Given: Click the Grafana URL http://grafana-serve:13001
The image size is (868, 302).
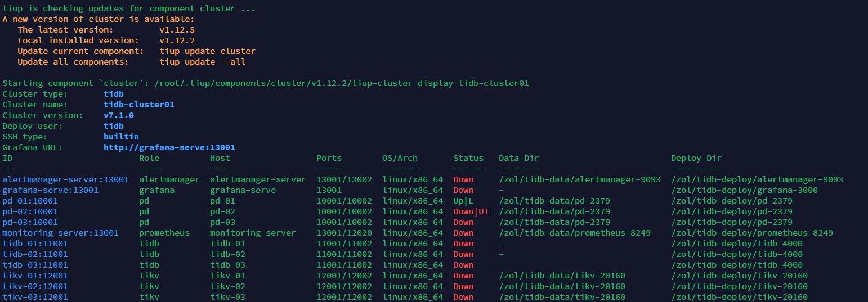Looking at the screenshot, I should tap(169, 147).
